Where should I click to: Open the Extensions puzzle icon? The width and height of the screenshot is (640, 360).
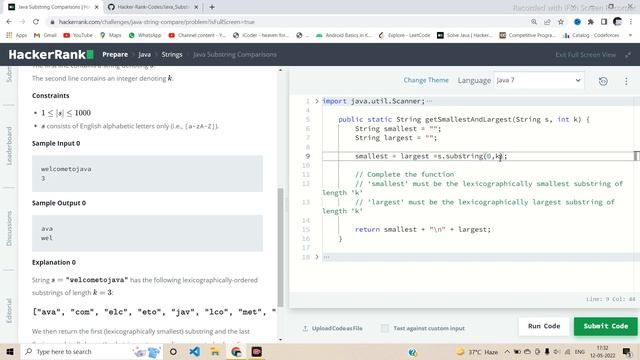point(591,22)
